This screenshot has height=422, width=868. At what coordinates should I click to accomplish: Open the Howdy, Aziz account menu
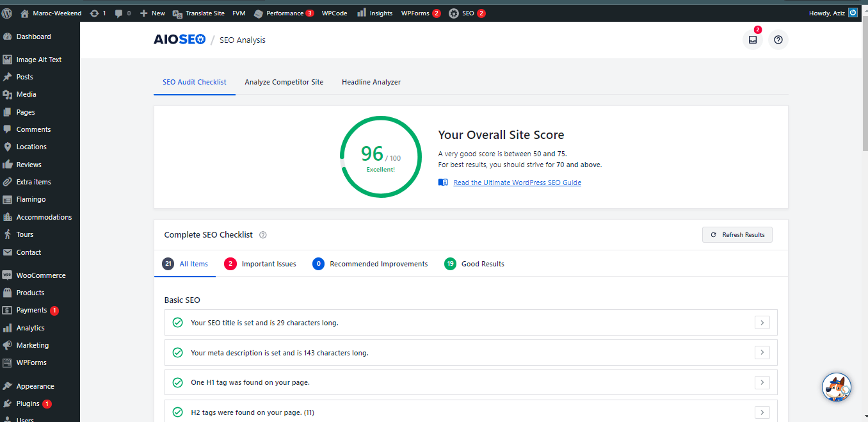[826, 12]
